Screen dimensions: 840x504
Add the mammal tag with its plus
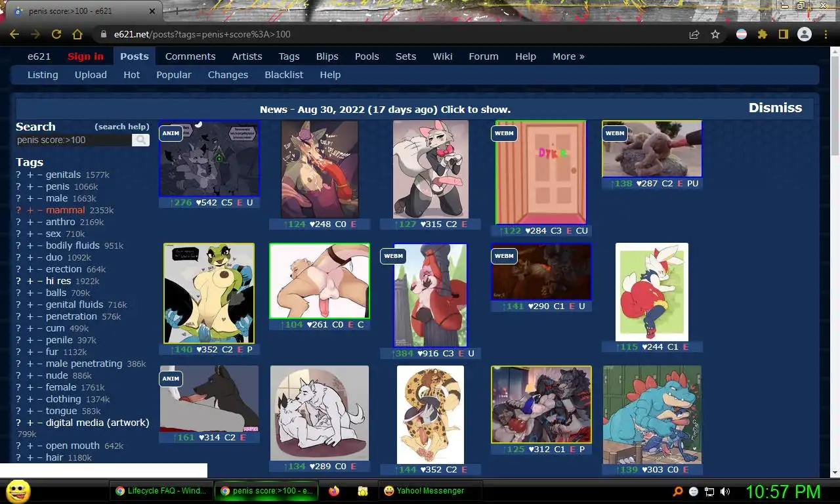(x=30, y=210)
